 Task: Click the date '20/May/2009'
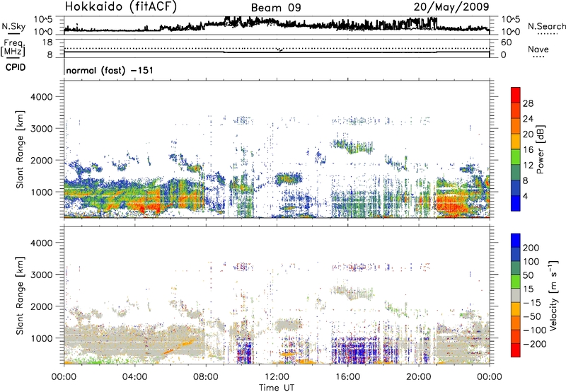click(451, 6)
